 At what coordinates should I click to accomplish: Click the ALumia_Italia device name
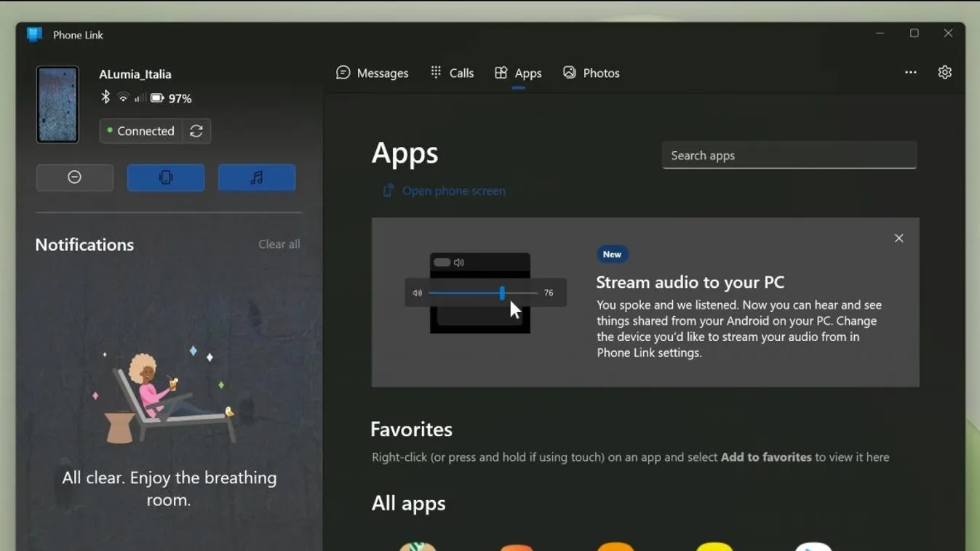pos(135,74)
